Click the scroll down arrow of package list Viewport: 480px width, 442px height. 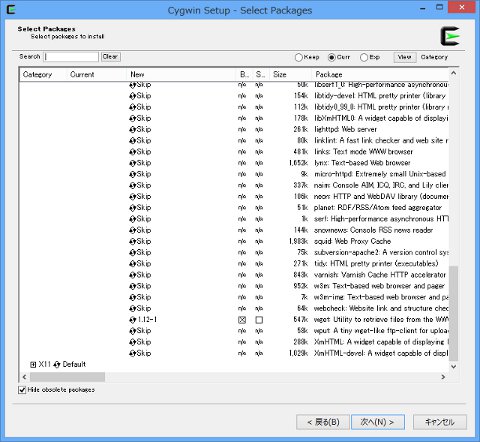click(453, 366)
